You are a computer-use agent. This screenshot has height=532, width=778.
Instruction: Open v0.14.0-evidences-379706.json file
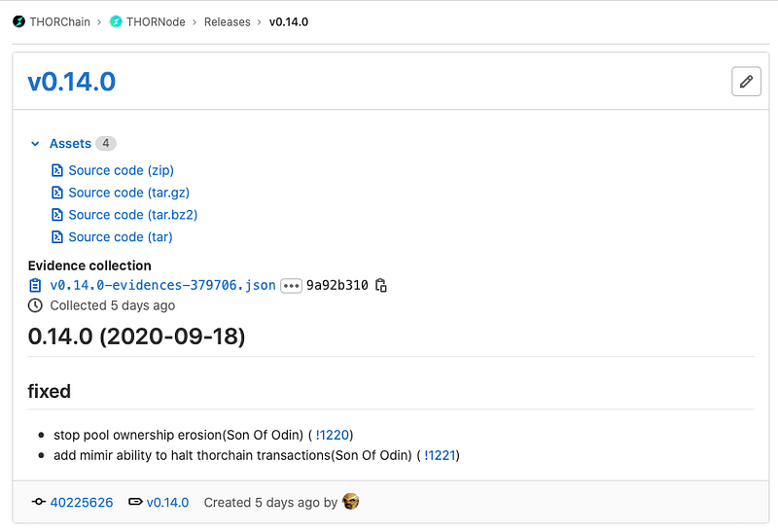pos(162,285)
